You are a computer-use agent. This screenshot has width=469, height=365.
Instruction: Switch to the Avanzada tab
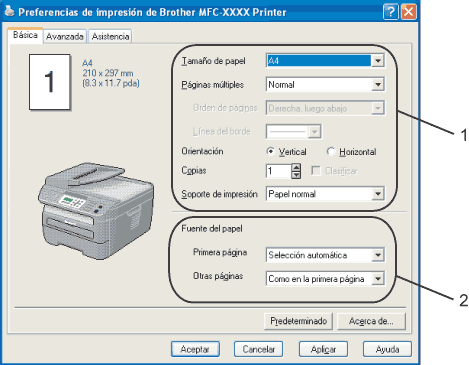point(65,36)
